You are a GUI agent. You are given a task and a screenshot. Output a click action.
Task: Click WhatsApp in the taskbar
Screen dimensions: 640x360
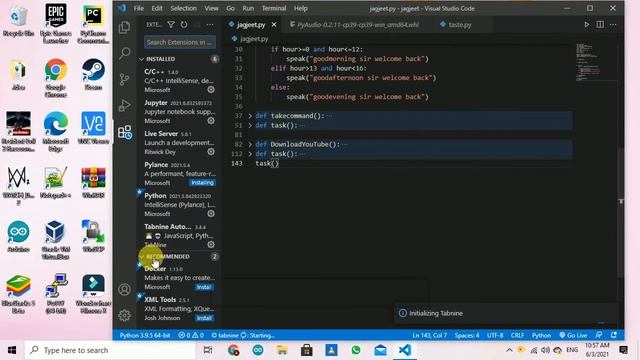tap(356, 350)
